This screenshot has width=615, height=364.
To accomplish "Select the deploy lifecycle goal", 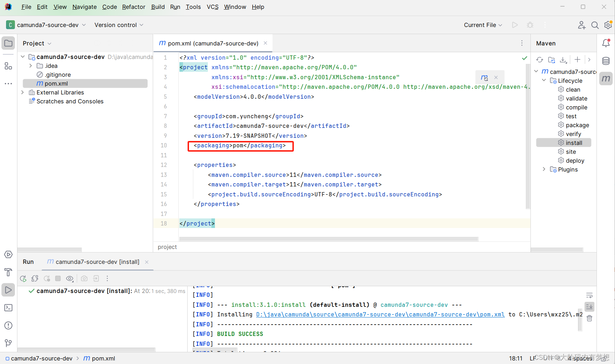I will pos(571,161).
